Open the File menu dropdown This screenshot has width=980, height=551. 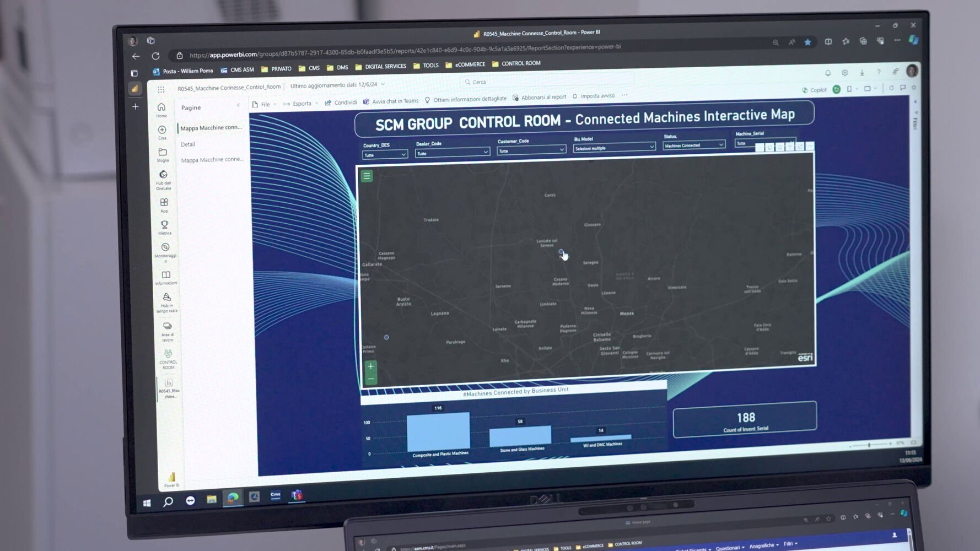coord(265,104)
